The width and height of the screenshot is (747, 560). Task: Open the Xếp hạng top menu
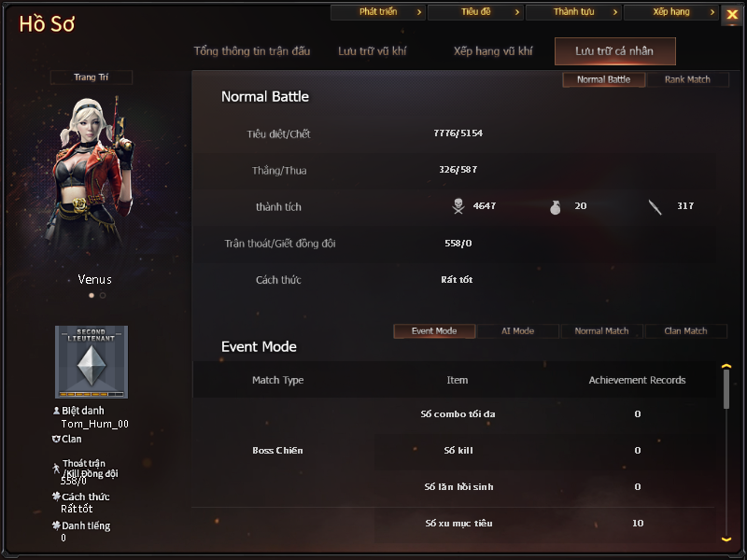(670, 12)
